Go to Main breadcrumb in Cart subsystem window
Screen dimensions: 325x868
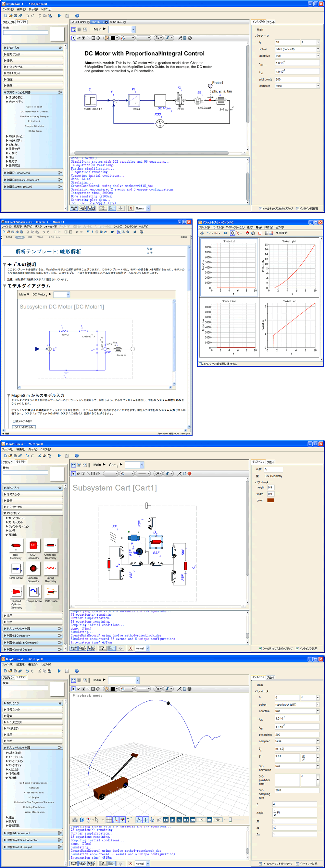(97, 465)
